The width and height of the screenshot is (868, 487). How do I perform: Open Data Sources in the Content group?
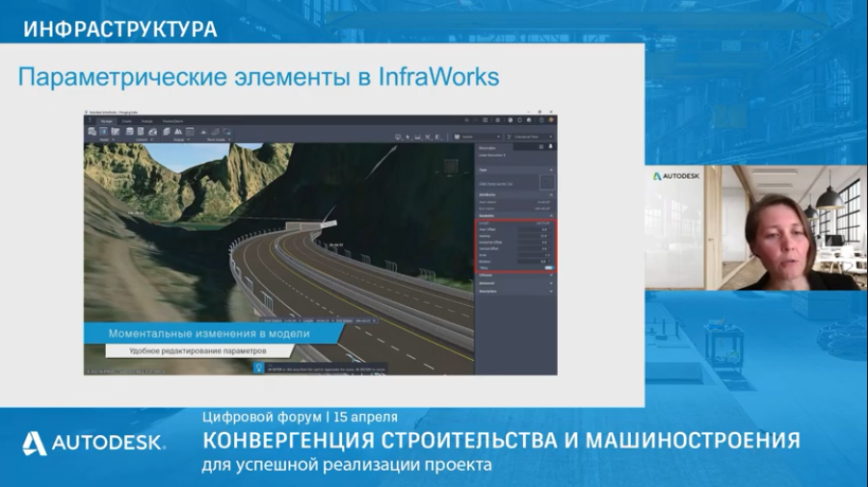[x=129, y=131]
